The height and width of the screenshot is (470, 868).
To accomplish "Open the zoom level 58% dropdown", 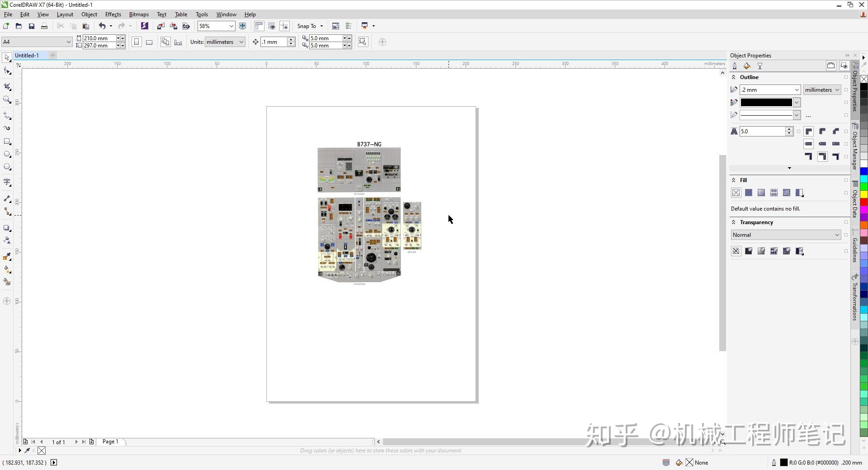I will (231, 26).
